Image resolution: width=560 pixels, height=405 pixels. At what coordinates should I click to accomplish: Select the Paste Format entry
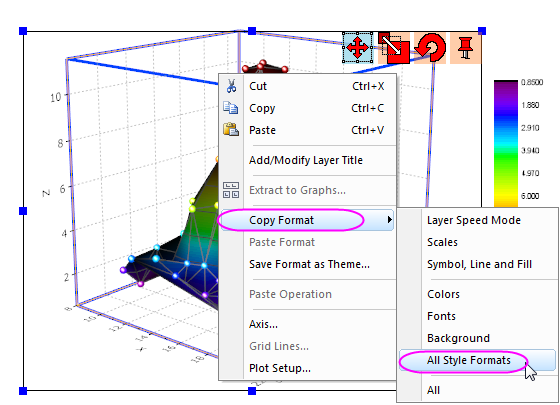pos(308,242)
